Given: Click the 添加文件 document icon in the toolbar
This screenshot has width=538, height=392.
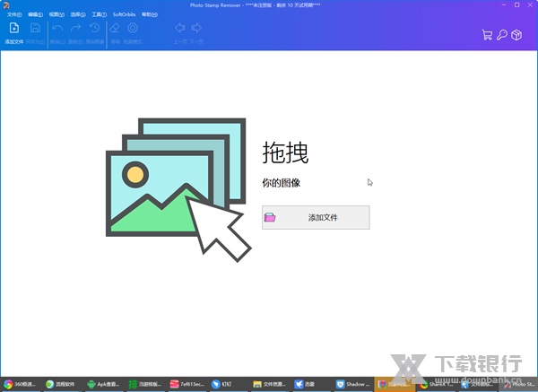Looking at the screenshot, I should click(x=14, y=28).
